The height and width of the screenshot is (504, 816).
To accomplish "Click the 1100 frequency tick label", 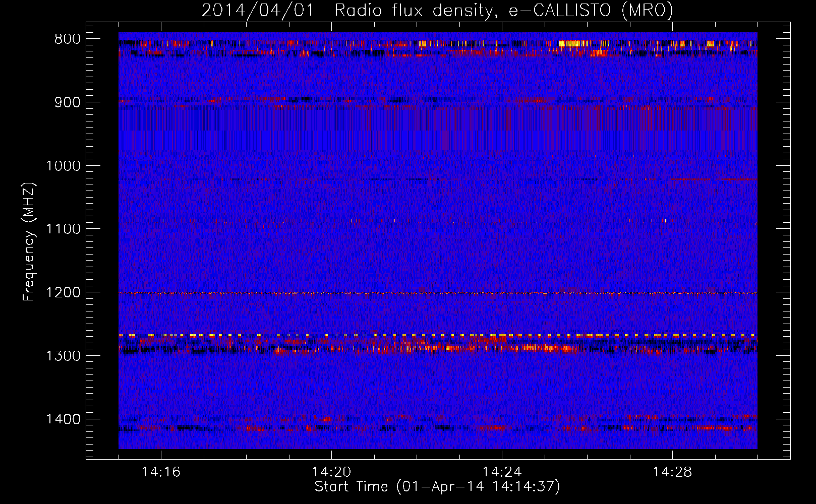I will [x=63, y=229].
